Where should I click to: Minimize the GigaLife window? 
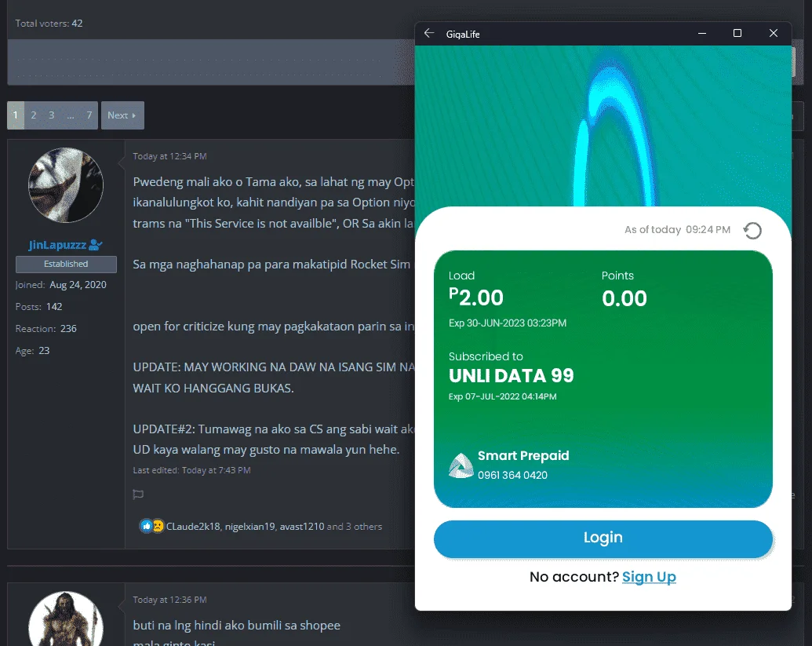[x=701, y=34]
